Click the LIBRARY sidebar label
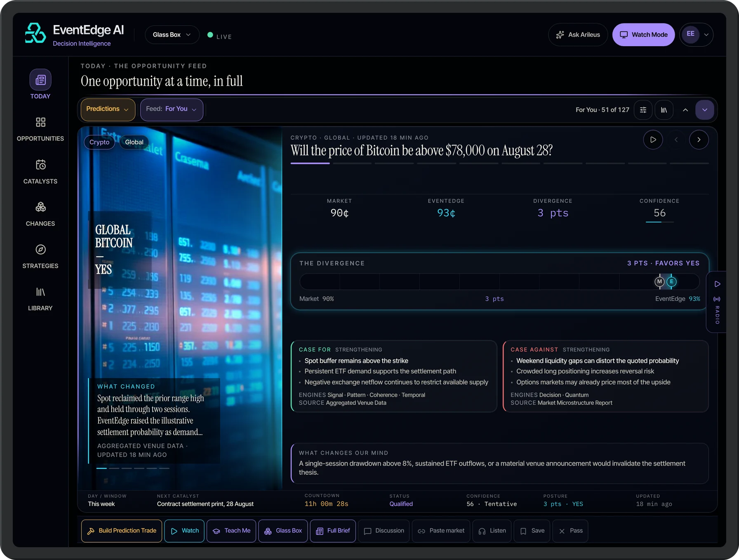739x560 pixels. [40, 308]
